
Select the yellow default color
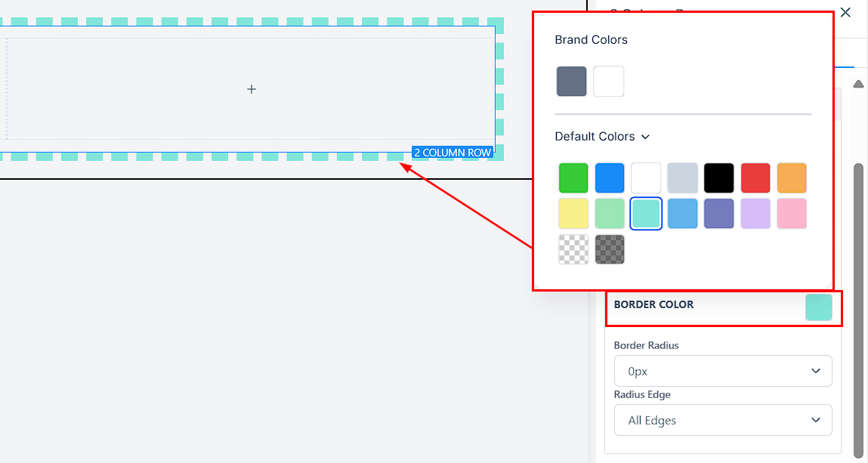tap(573, 214)
